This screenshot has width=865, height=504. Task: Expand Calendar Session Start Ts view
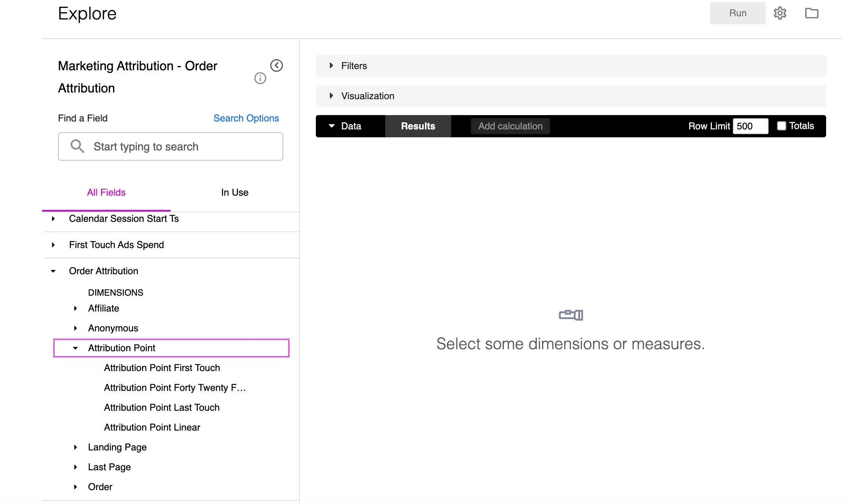tap(53, 219)
